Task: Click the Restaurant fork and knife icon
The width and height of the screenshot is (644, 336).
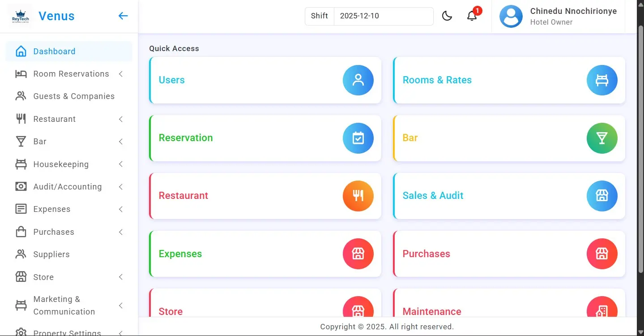Action: click(358, 196)
